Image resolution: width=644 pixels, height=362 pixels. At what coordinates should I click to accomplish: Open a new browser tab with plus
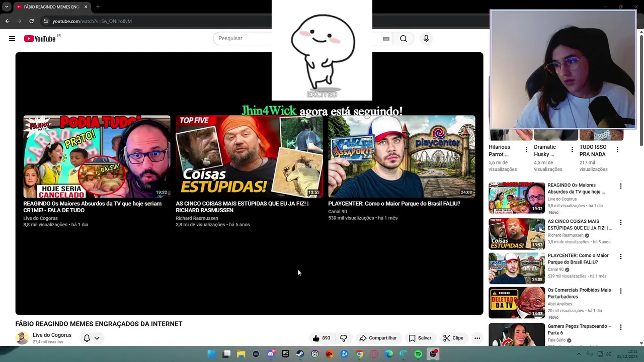(x=98, y=7)
